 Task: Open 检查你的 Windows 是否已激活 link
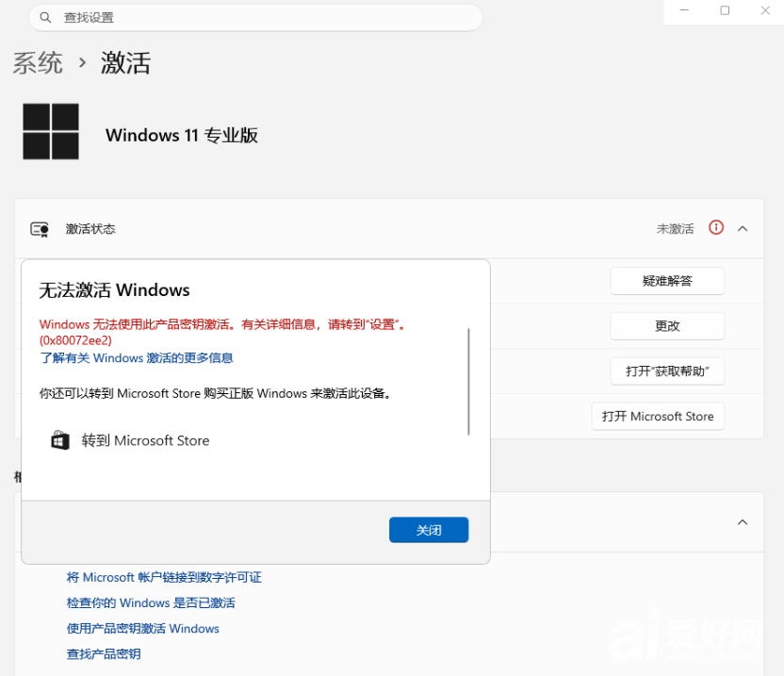tap(151, 603)
